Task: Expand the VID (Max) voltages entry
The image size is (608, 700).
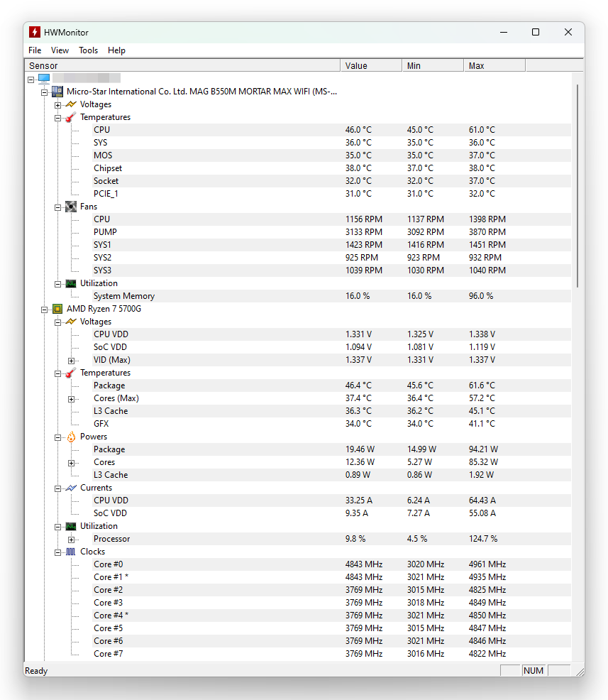Action: [72, 361]
